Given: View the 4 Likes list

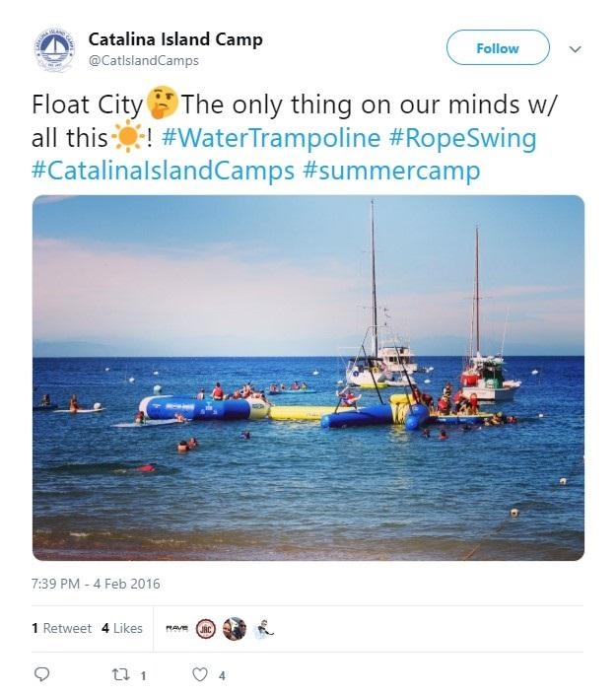Looking at the screenshot, I should [122, 628].
